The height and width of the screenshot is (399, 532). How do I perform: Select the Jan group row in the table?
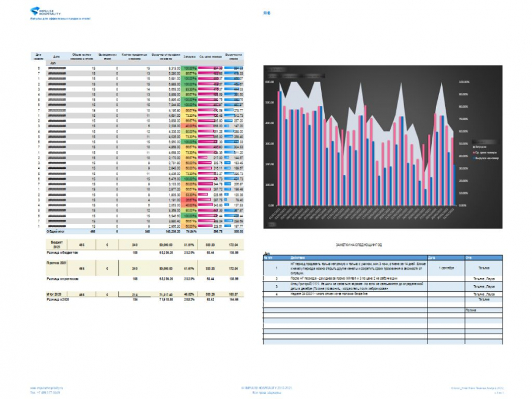[x=138, y=63]
